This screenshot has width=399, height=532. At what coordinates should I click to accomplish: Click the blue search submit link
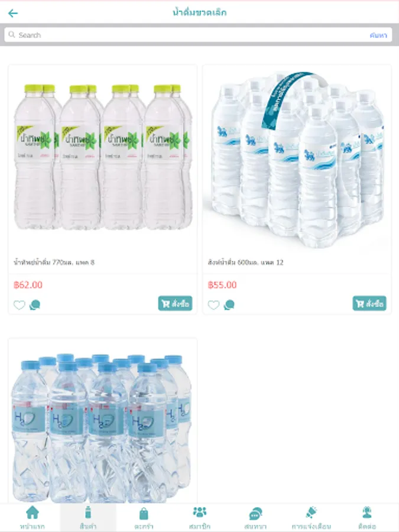(378, 35)
